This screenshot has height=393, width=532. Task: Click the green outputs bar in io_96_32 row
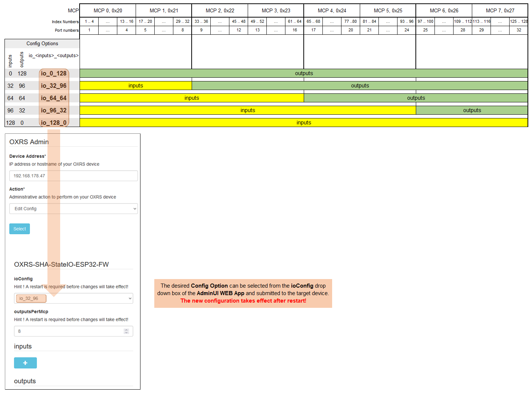pyautogui.click(x=472, y=110)
